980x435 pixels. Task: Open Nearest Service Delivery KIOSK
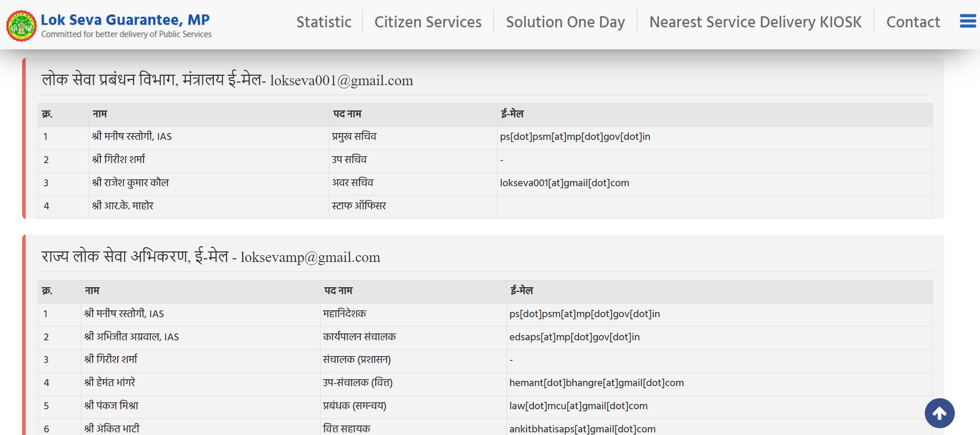[755, 22]
